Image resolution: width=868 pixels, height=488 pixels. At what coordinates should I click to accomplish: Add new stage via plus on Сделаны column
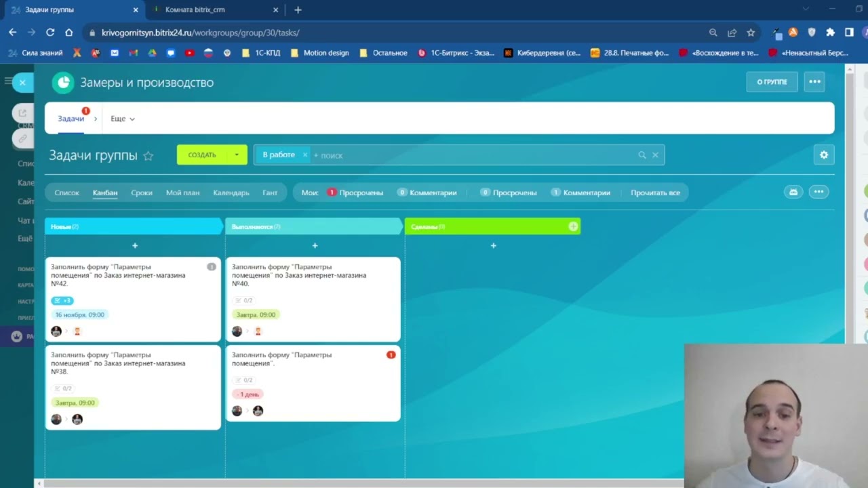(573, 226)
